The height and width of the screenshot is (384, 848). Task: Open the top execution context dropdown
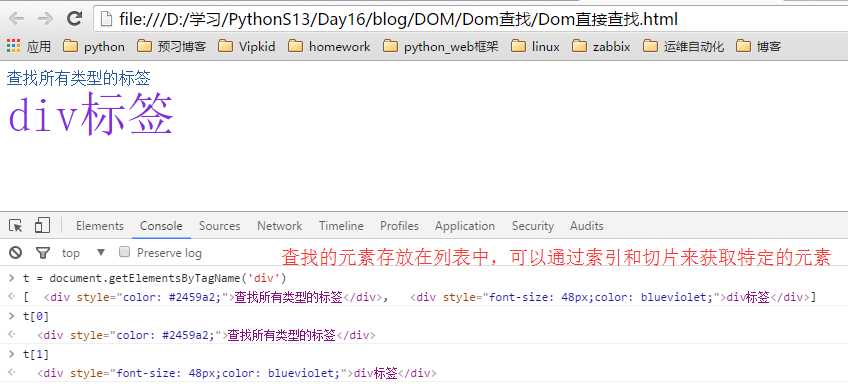pyautogui.click(x=83, y=253)
